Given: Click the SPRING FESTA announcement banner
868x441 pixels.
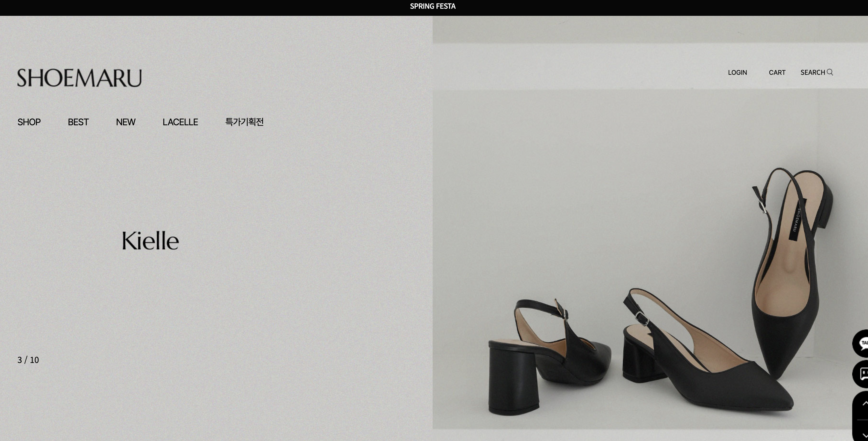Looking at the screenshot, I should 433,6.
